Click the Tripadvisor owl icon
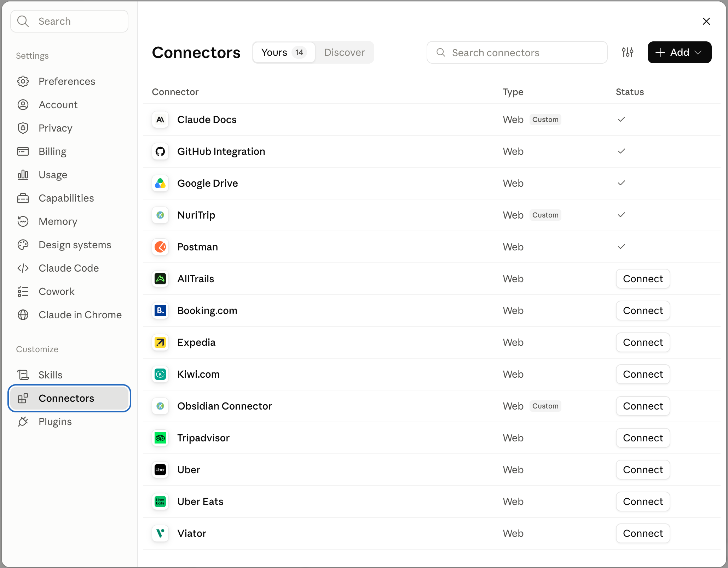Image resolution: width=728 pixels, height=568 pixels. pyautogui.click(x=160, y=438)
